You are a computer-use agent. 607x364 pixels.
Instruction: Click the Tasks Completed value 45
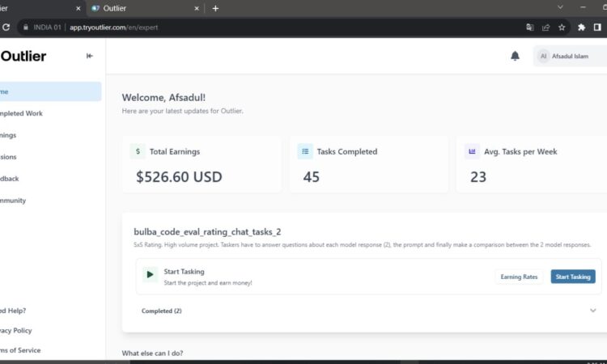[312, 177]
